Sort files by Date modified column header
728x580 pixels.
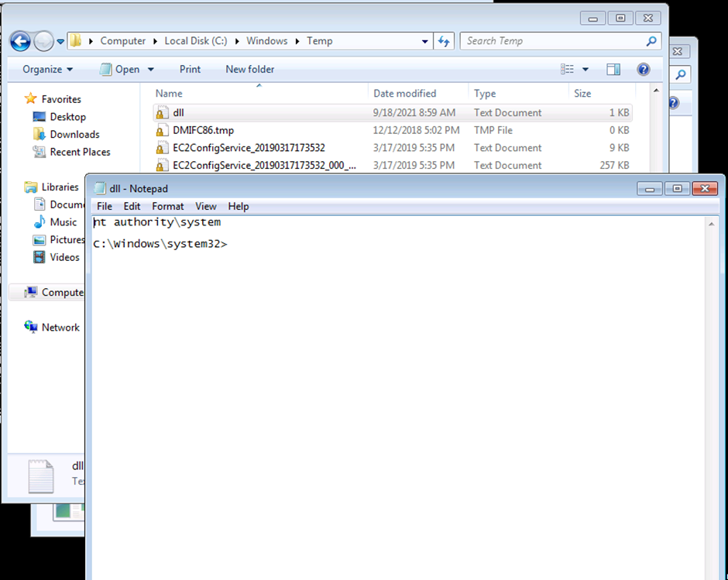point(404,94)
